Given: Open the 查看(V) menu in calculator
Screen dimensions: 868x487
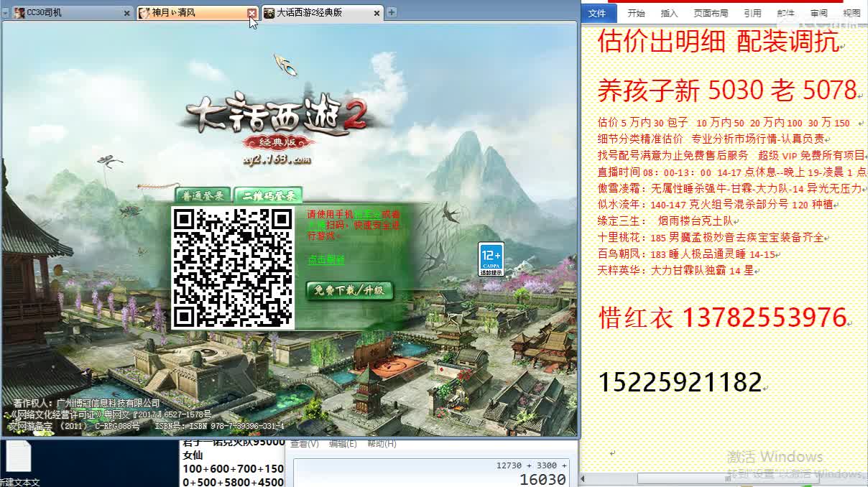Looking at the screenshot, I should [304, 444].
